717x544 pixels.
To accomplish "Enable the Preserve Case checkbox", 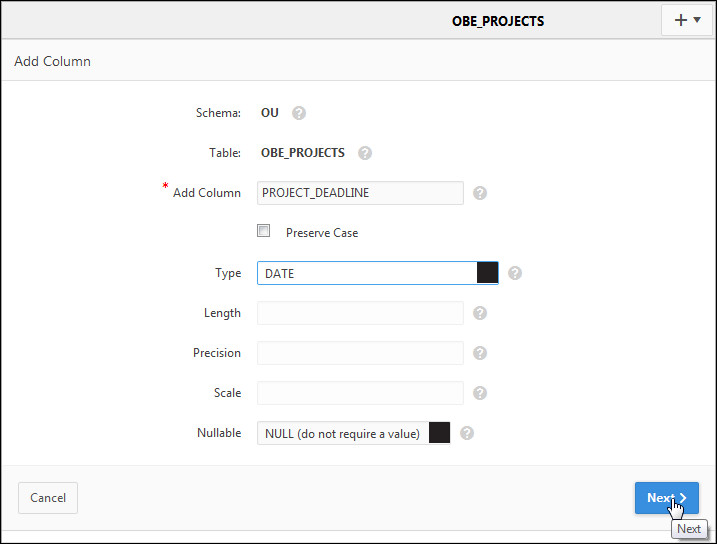I will [x=264, y=231].
